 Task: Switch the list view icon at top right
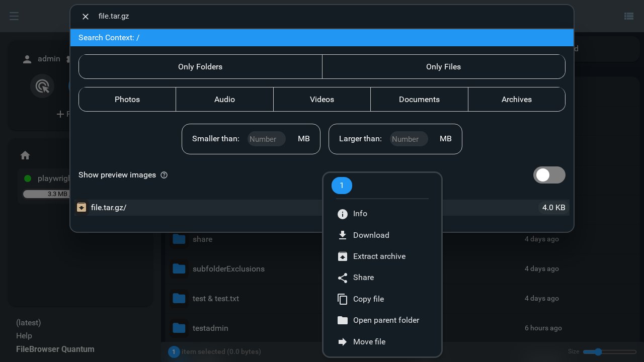pos(628,16)
